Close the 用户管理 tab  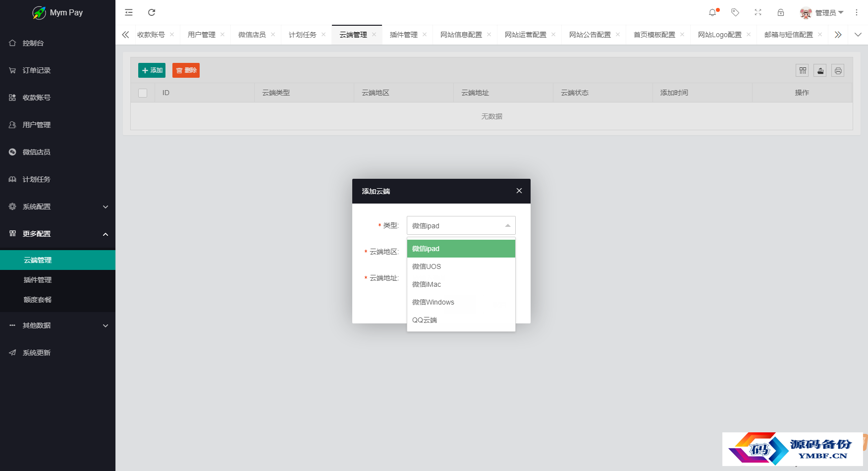tap(222, 35)
